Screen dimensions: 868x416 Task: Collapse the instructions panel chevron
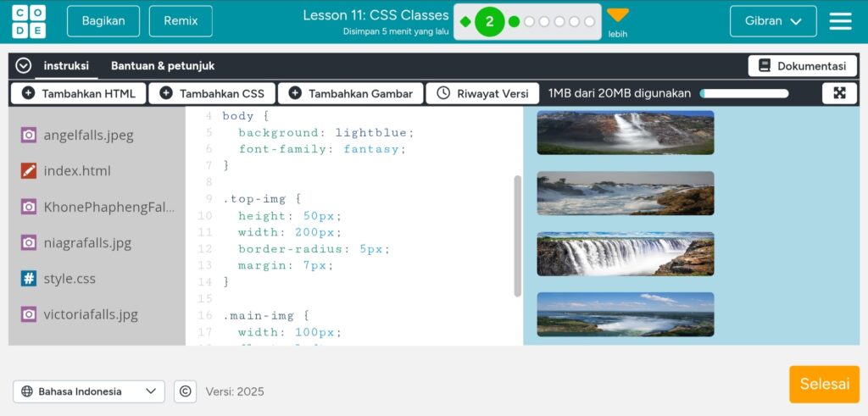tap(24, 66)
